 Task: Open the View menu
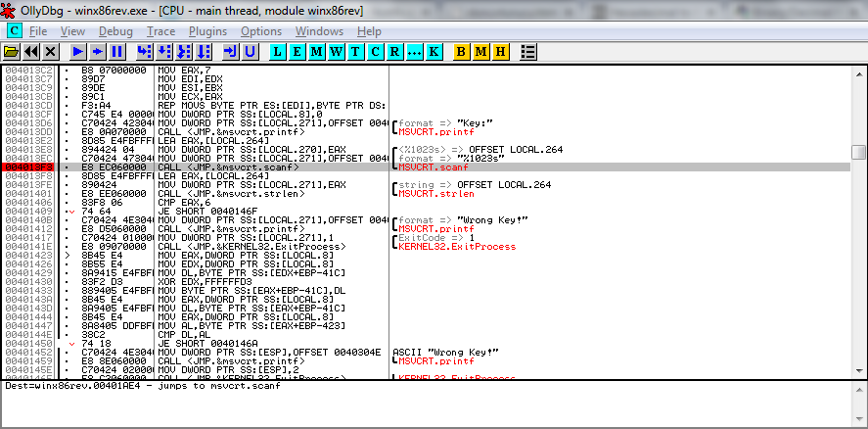click(x=72, y=31)
